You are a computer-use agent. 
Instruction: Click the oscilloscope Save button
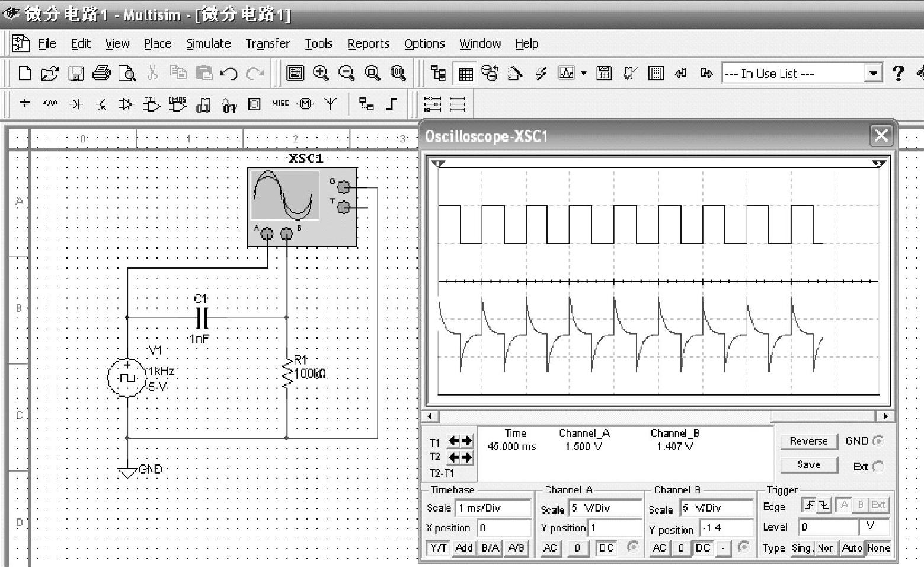click(808, 464)
